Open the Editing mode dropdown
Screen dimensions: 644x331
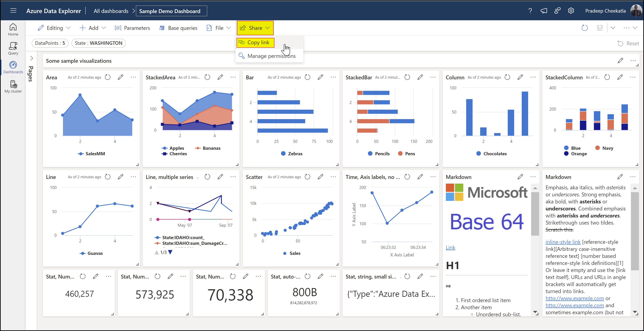coord(54,28)
